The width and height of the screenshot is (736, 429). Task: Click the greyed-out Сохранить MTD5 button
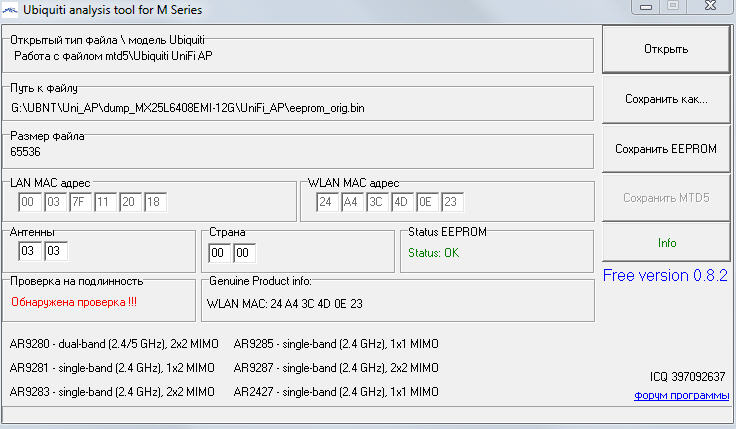[x=666, y=198]
